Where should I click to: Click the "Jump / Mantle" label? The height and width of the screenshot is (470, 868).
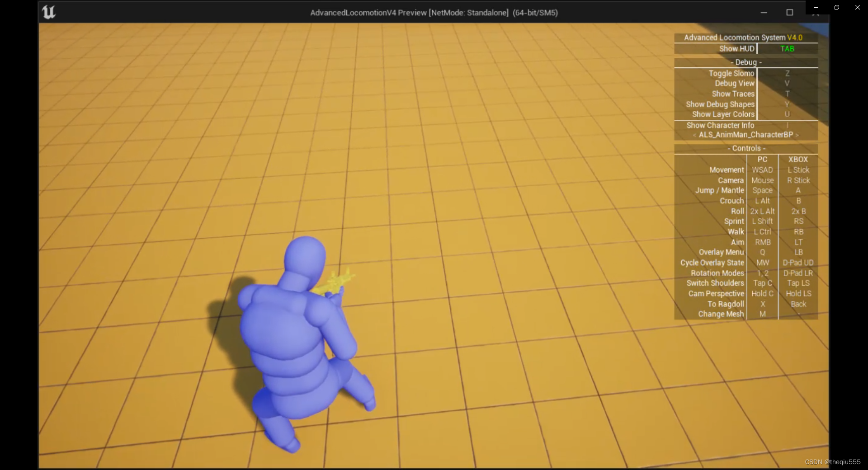[719, 190]
